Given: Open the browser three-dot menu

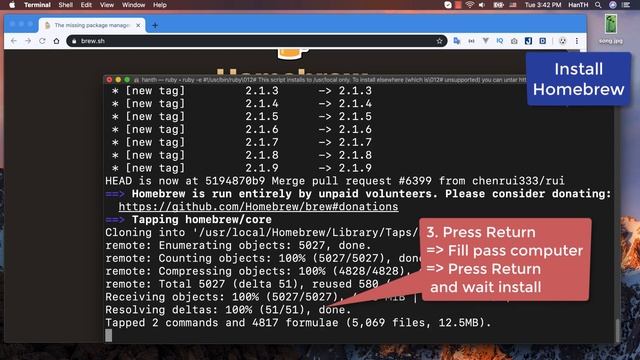Looking at the screenshot, I should 577,41.
